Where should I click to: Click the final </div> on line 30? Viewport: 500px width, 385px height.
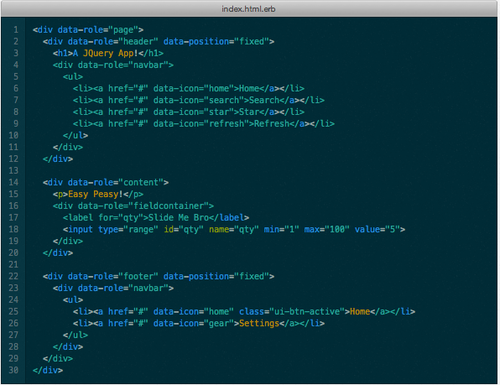pos(48,370)
